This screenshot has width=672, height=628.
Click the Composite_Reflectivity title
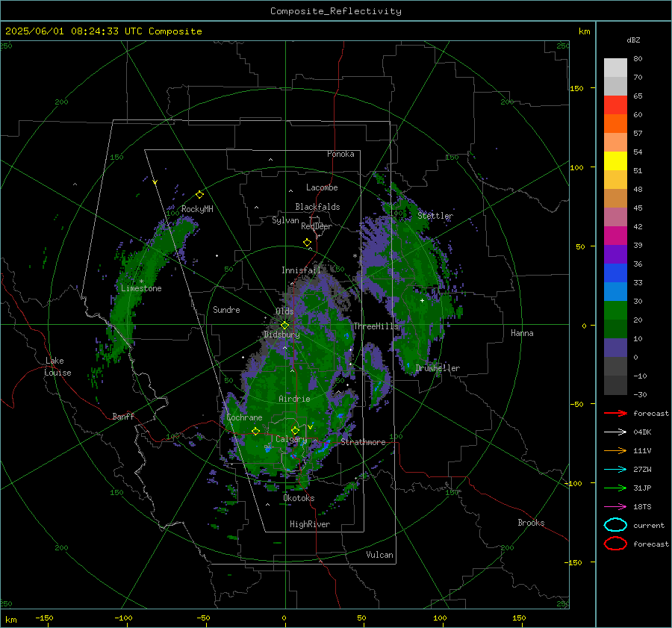click(x=335, y=11)
